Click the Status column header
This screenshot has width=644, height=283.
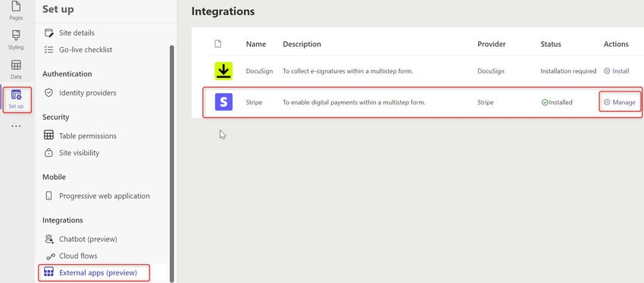pyautogui.click(x=551, y=44)
